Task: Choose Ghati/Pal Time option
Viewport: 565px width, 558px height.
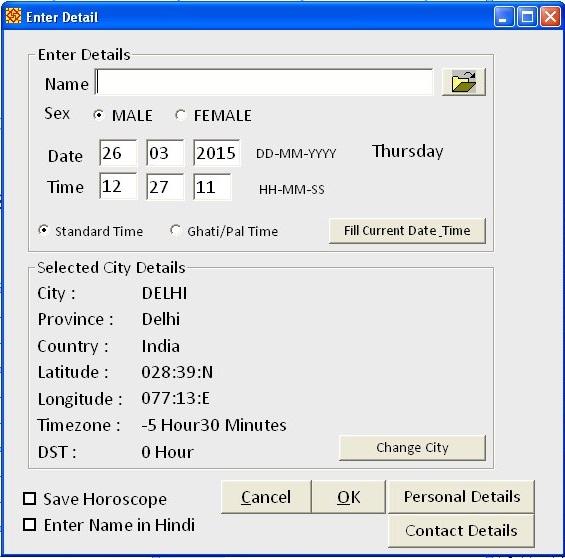Action: (175, 231)
